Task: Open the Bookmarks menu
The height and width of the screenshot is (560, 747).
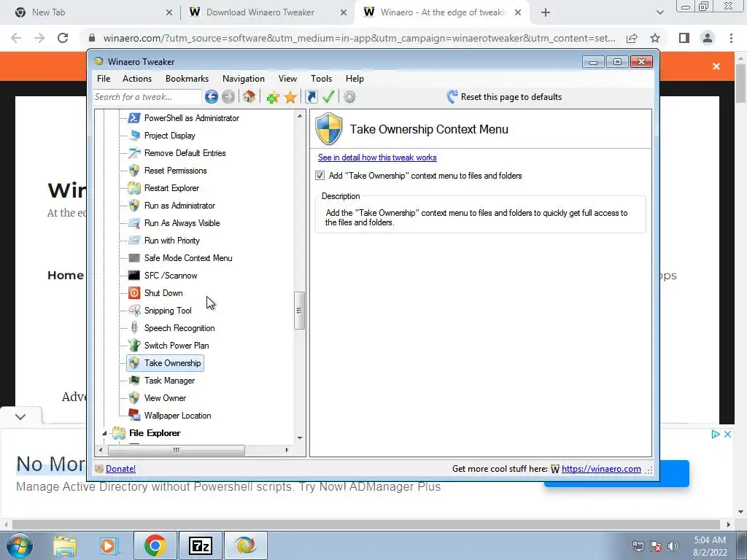Action: (x=187, y=79)
